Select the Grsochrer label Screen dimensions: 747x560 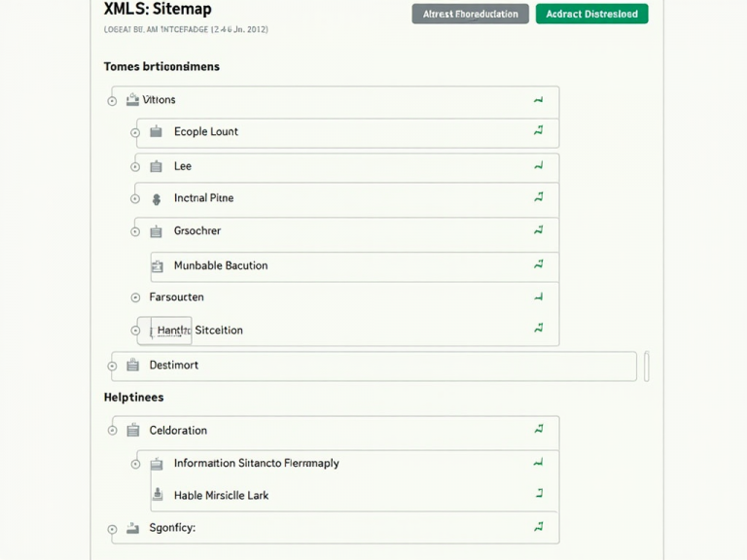pyautogui.click(x=197, y=231)
